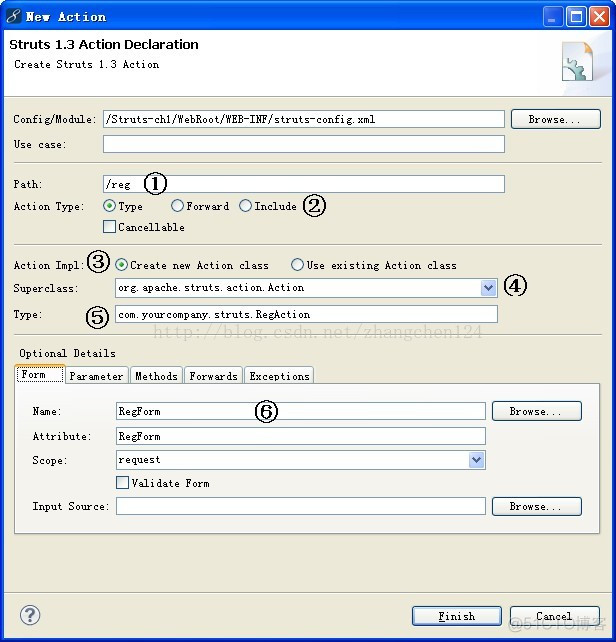Open the Superclass dropdown arrow
Image resolution: width=616 pixels, height=642 pixels.
click(488, 288)
